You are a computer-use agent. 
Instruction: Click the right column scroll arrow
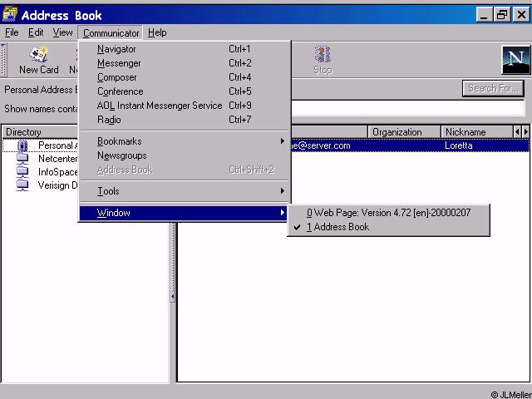[x=525, y=131]
